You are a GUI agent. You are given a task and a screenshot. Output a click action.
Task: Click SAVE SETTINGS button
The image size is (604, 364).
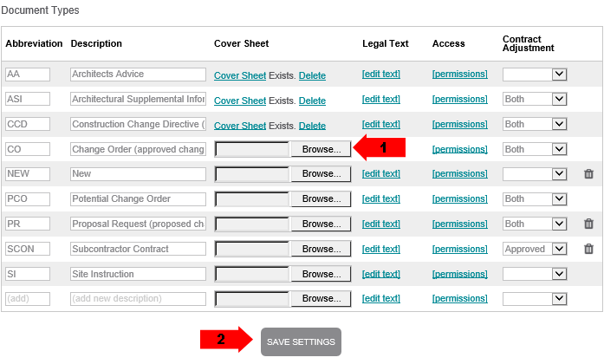[x=301, y=341]
